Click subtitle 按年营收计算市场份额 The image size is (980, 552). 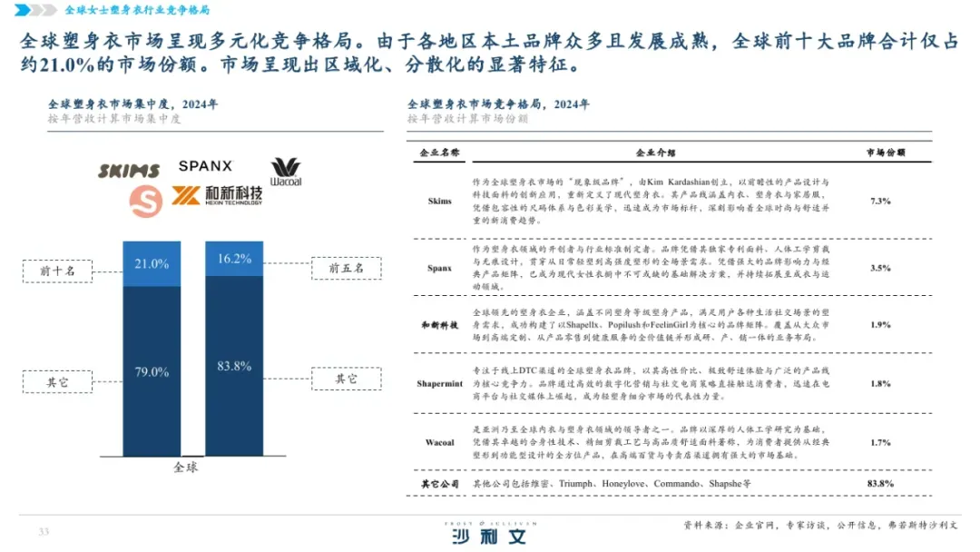click(x=467, y=119)
